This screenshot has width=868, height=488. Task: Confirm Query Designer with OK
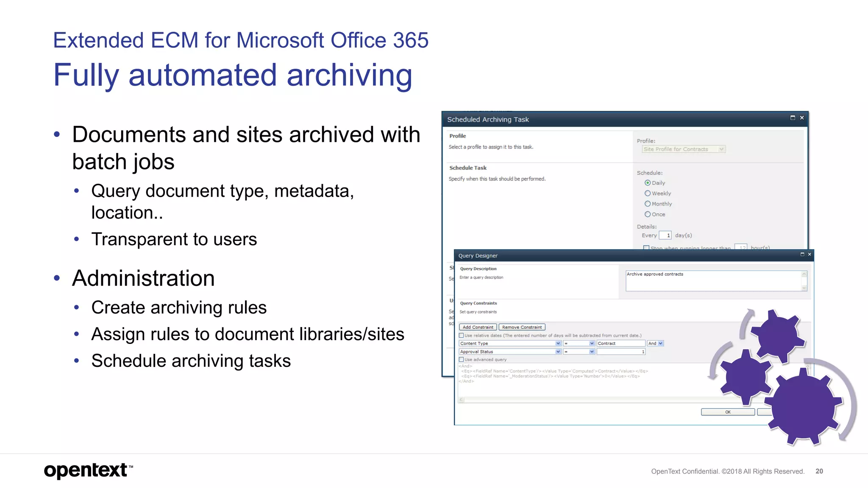pyautogui.click(x=728, y=412)
